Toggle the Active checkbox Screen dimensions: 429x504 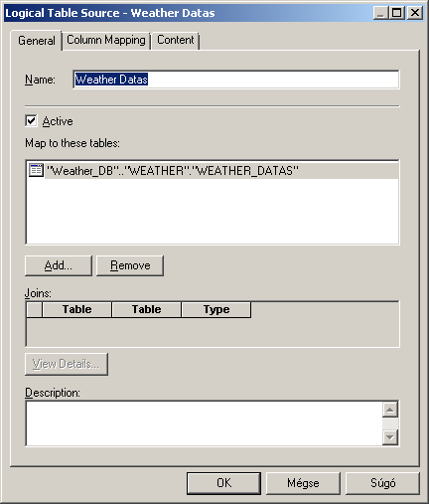click(31, 120)
